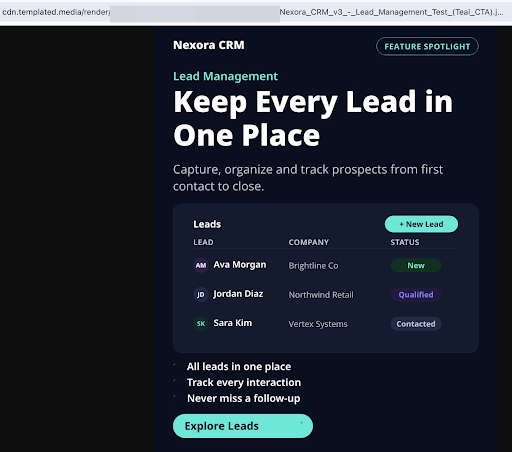
Task: Select the JD avatar for Jordan Diaz
Action: [x=201, y=294]
